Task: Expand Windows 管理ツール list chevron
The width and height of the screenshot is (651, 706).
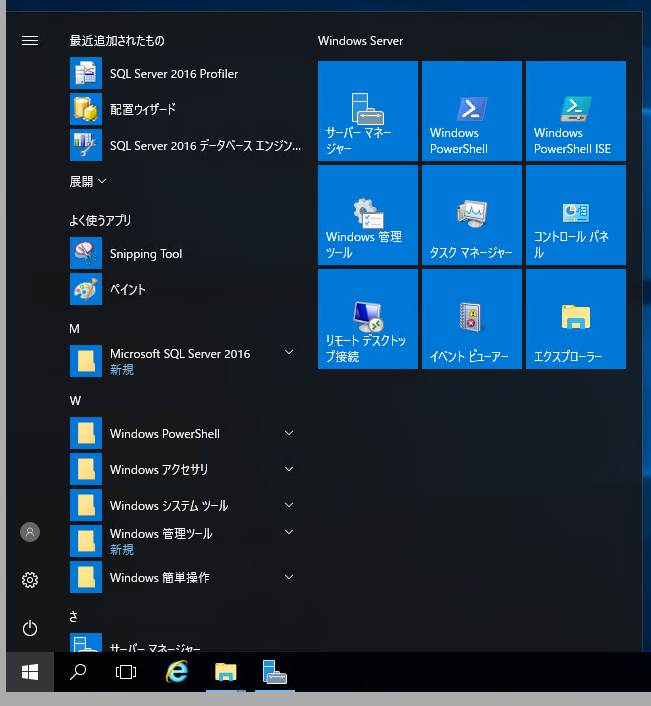Action: 289,532
